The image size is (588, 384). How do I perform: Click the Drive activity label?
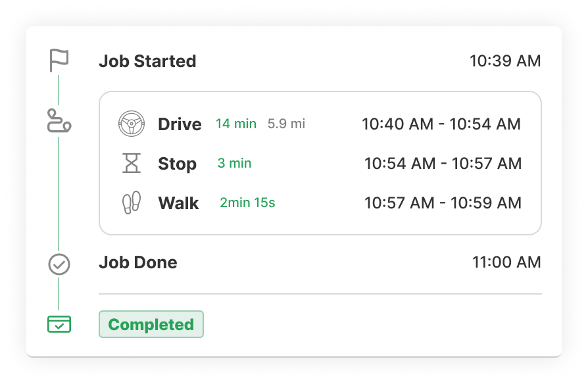click(180, 124)
